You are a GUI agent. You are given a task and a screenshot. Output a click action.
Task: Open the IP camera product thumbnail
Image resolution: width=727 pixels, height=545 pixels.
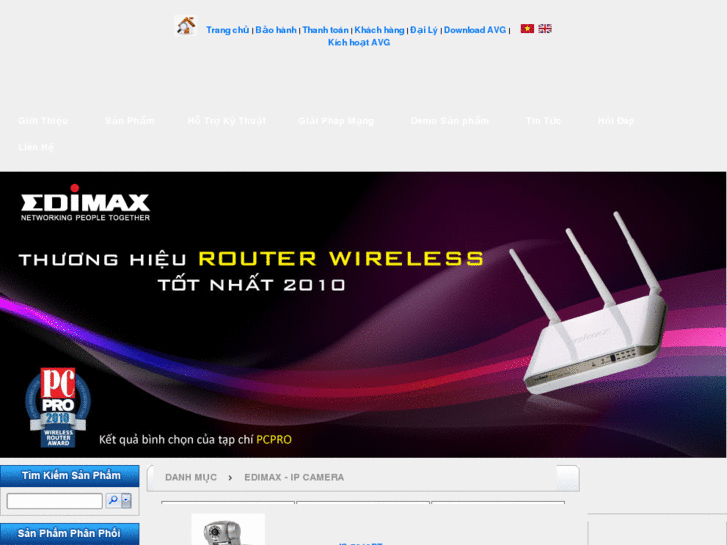point(228,529)
